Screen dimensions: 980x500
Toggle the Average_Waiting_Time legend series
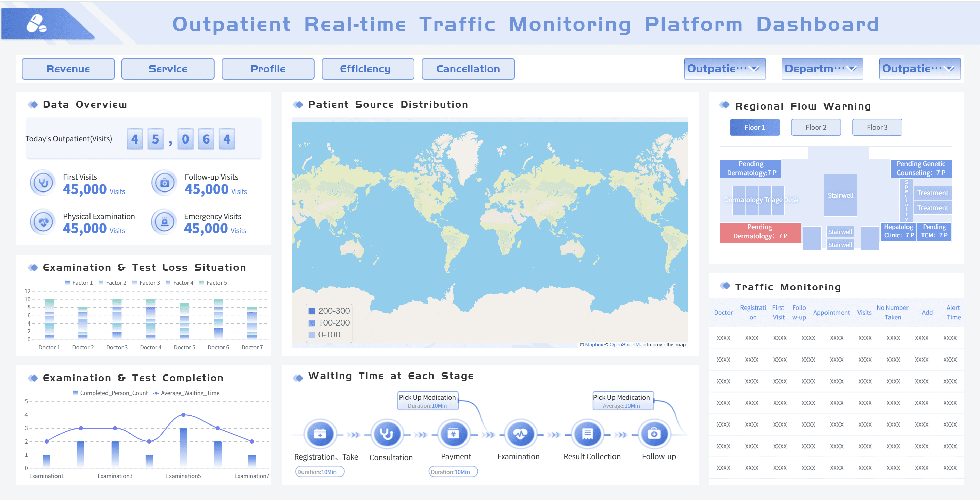click(186, 393)
